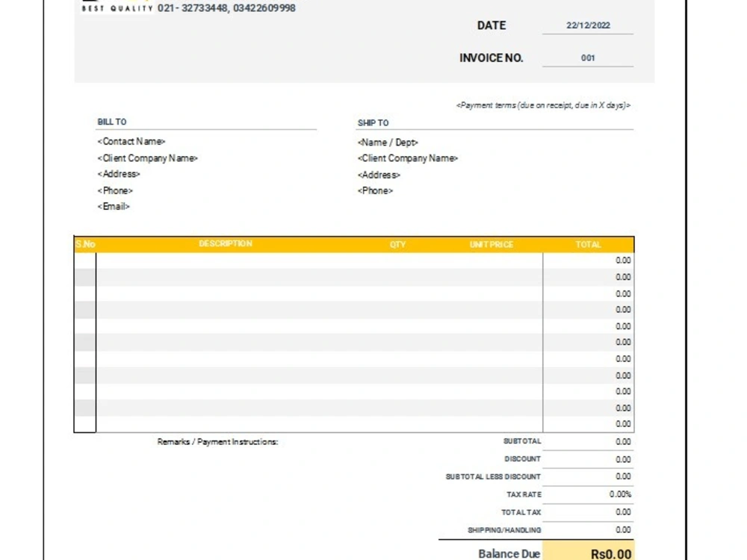Screen dimensions: 747x560
Task: Click the TOTAL column header
Action: [588, 244]
